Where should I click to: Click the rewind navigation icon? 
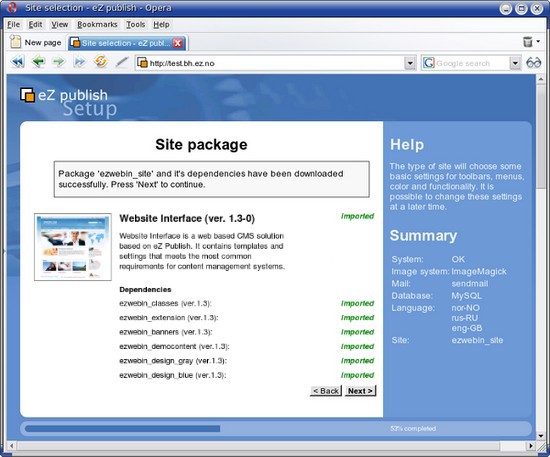point(18,62)
